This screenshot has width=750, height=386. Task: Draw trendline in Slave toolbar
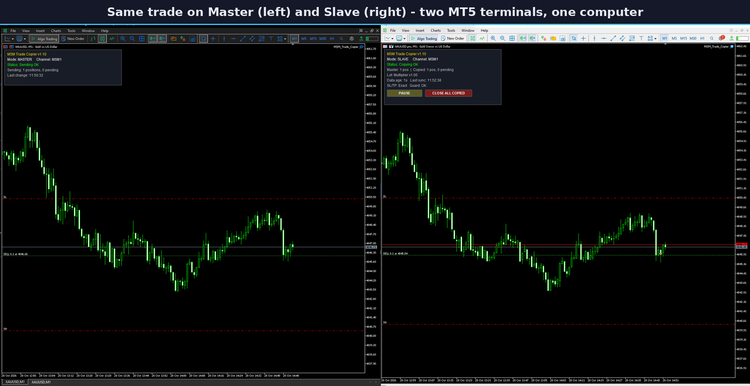(613, 38)
